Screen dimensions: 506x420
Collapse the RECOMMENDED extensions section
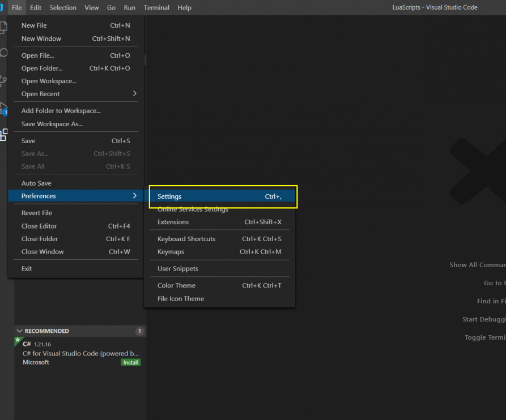(x=20, y=331)
